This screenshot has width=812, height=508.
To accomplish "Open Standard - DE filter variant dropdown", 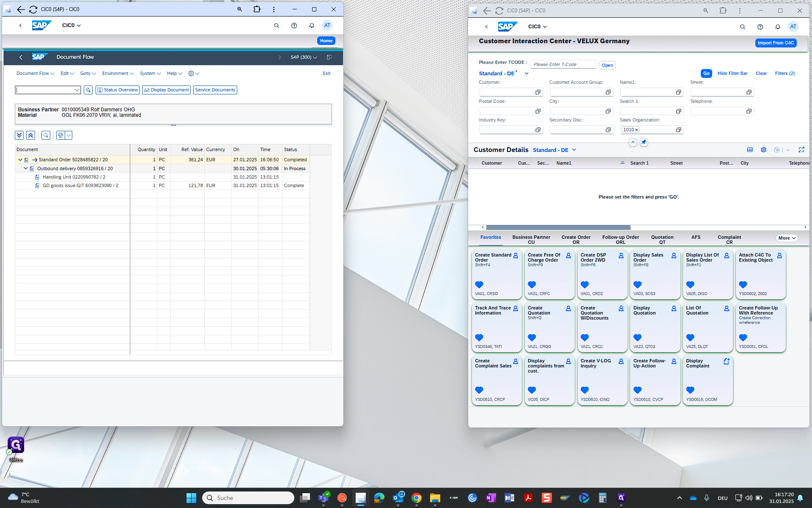I will click(527, 74).
